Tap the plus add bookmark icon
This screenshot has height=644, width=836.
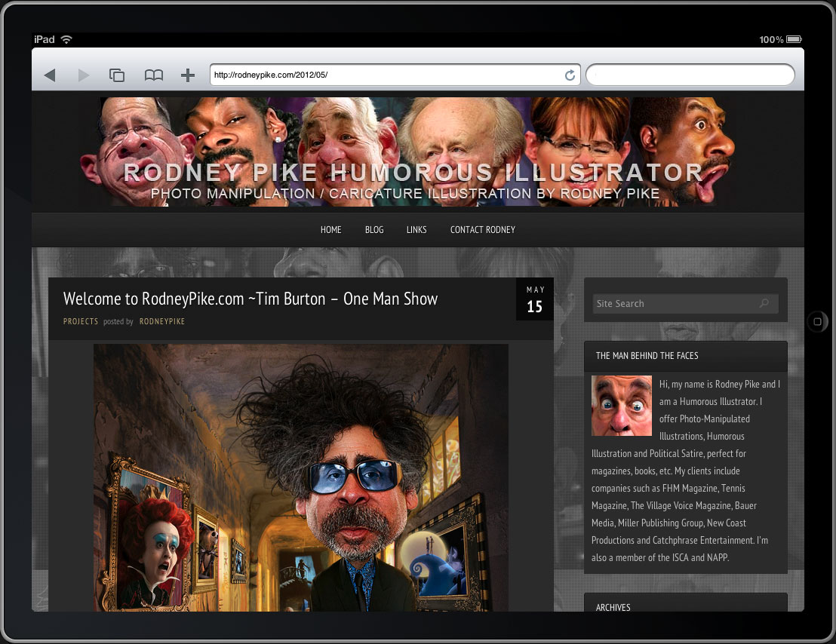[x=188, y=75]
